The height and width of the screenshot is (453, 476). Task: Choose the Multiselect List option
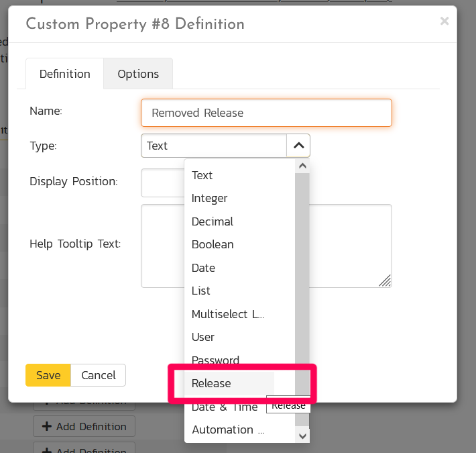(228, 314)
